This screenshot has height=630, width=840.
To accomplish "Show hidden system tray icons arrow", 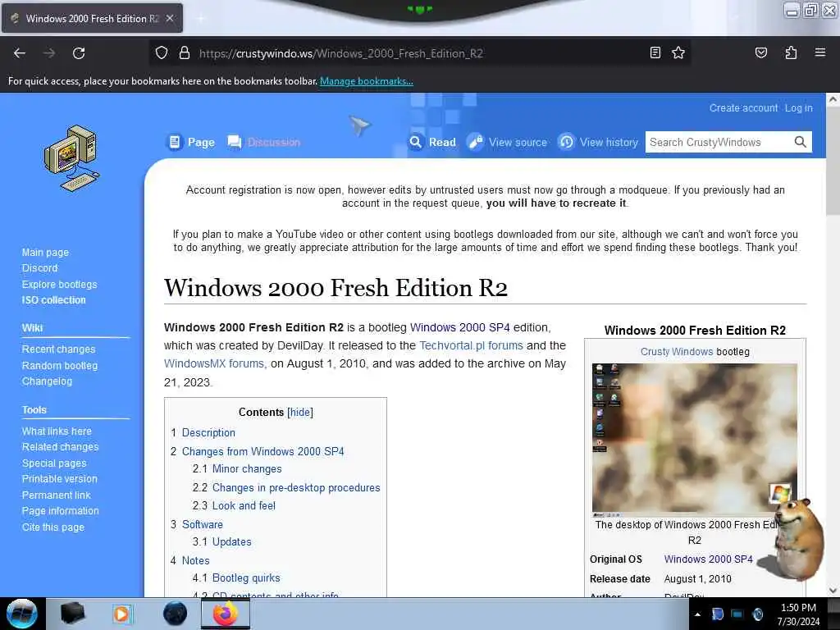I will (697, 614).
